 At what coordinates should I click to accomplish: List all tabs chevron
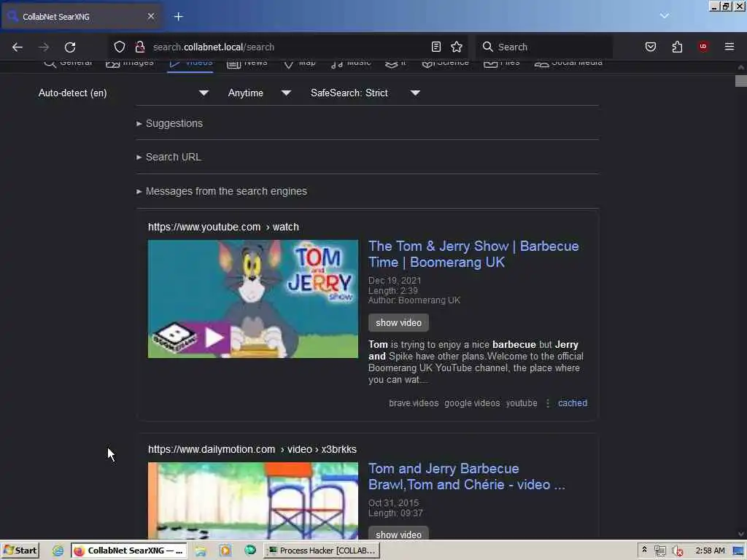665,16
